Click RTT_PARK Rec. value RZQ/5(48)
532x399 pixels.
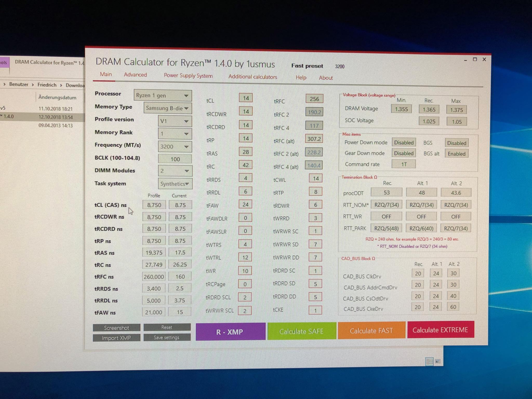point(386,228)
